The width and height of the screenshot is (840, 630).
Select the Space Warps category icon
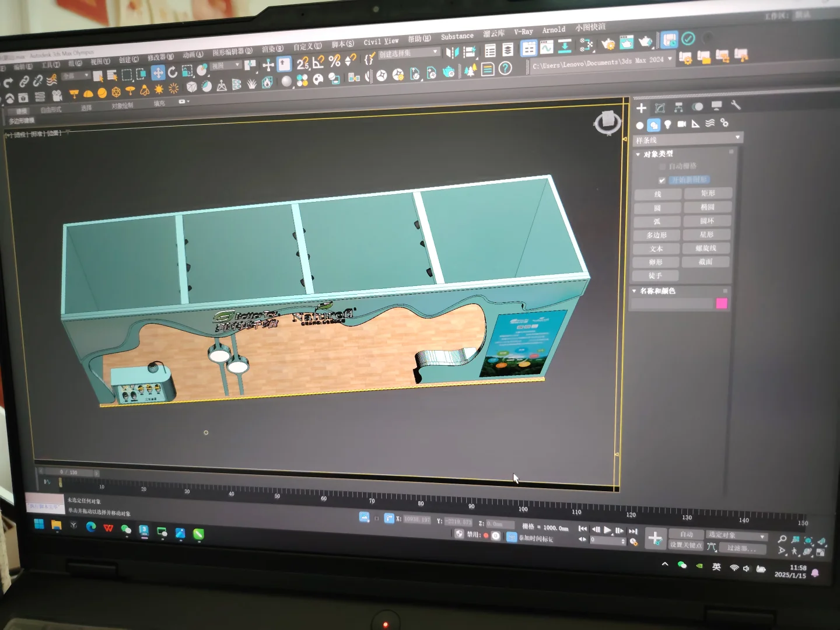click(709, 123)
